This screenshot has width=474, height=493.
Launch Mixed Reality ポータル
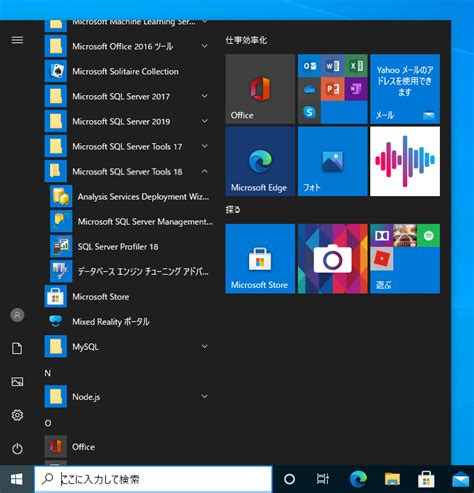click(129, 322)
